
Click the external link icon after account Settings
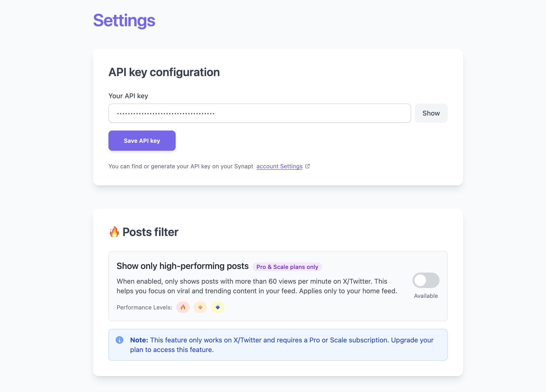click(x=307, y=166)
